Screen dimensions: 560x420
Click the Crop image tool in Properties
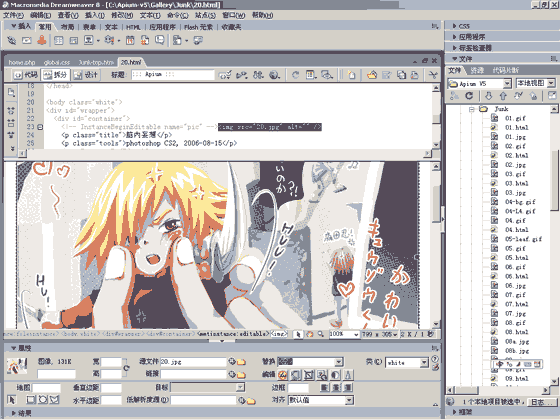[309, 375]
